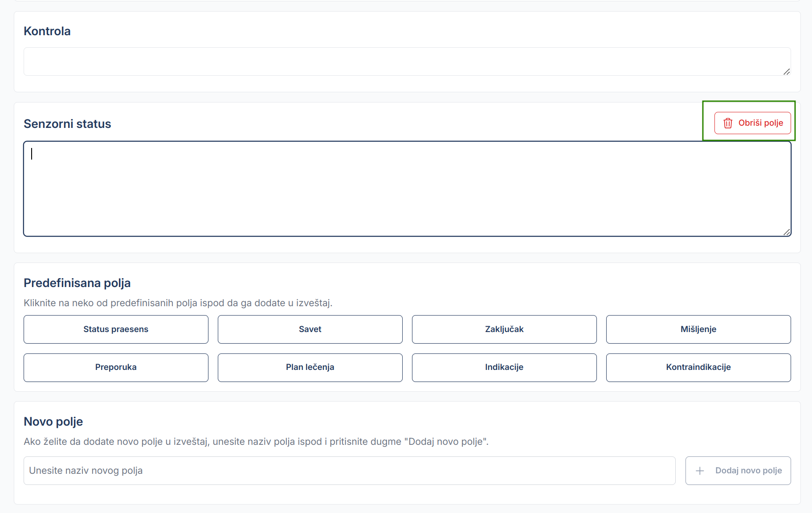The image size is (812, 513).
Task: Select the Kontraindikacije predefined field
Action: (x=698, y=367)
